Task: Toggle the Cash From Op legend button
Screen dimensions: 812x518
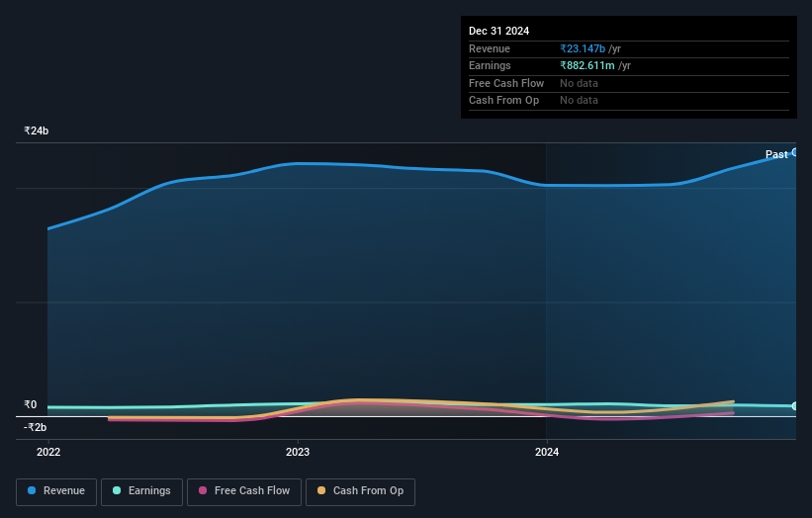Action: point(360,491)
